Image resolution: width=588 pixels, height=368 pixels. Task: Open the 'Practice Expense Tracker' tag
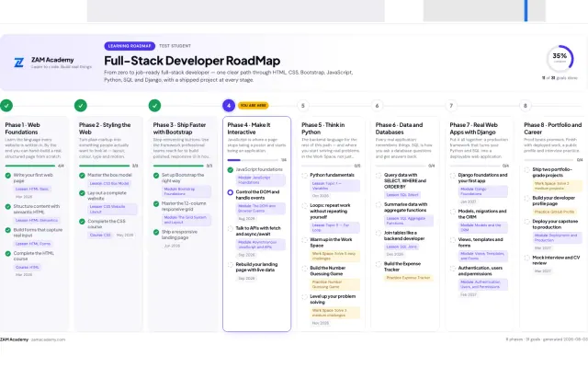pyautogui.click(x=408, y=278)
